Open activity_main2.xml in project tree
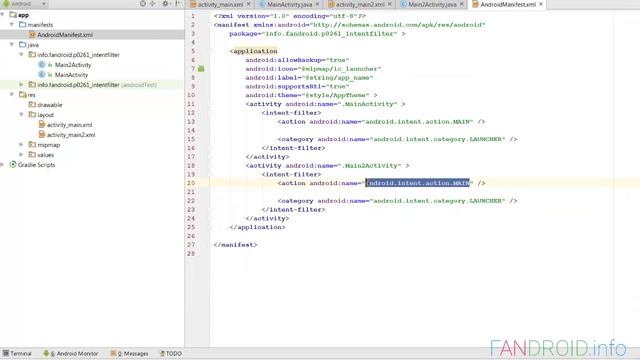The width and height of the screenshot is (640, 360). [x=71, y=135]
